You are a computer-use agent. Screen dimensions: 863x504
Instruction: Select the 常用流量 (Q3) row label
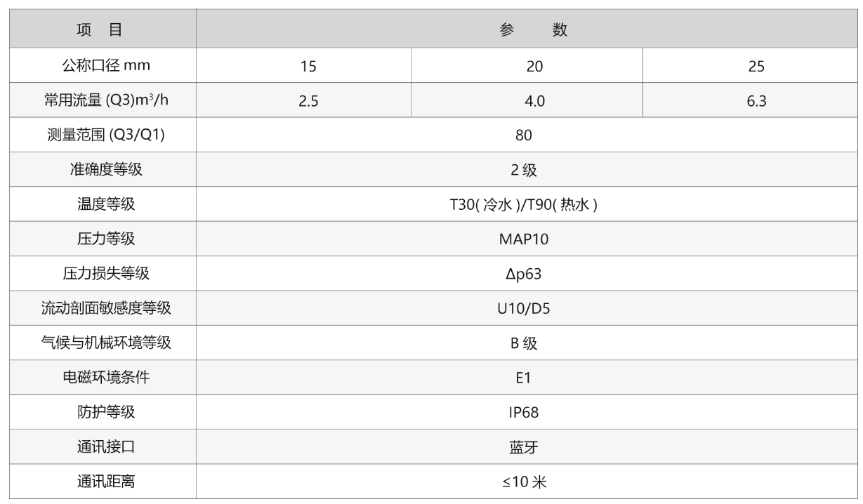pyautogui.click(x=104, y=101)
